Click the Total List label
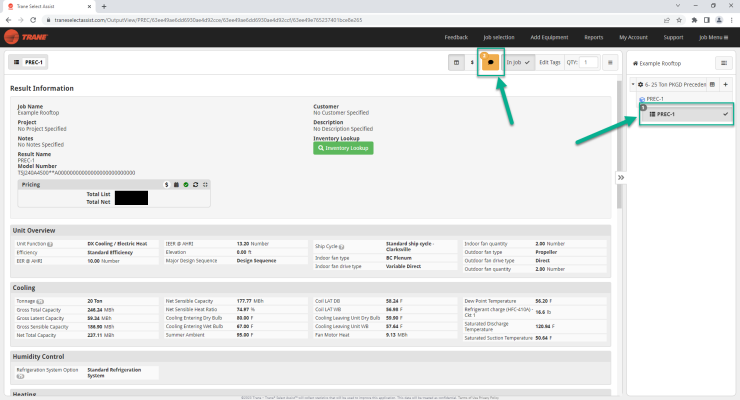 click(98, 194)
